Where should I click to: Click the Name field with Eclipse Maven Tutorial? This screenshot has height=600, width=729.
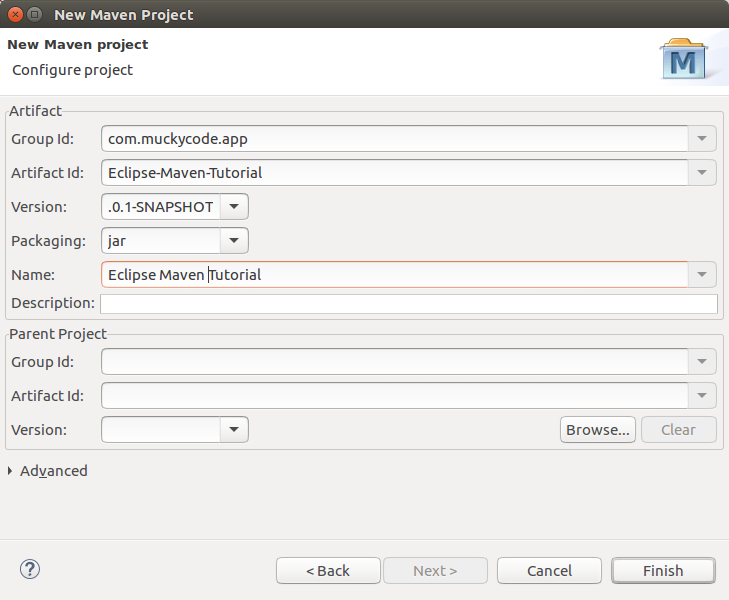click(x=394, y=275)
